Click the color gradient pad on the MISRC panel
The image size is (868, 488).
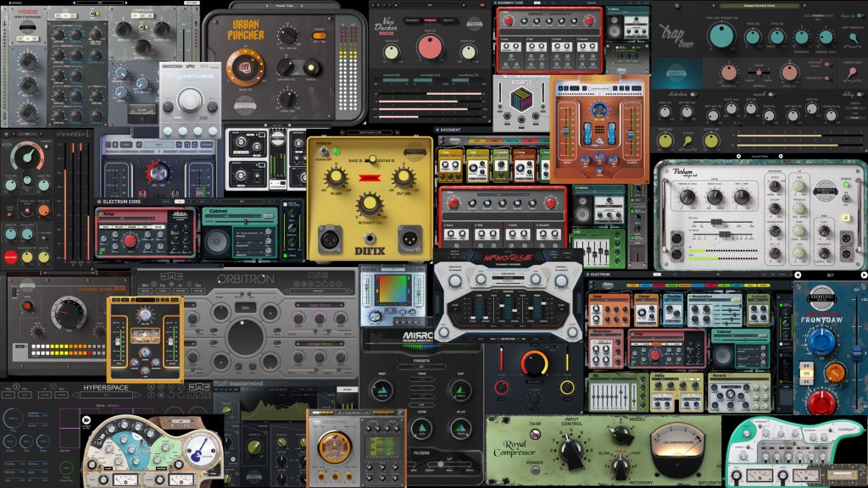click(x=392, y=288)
